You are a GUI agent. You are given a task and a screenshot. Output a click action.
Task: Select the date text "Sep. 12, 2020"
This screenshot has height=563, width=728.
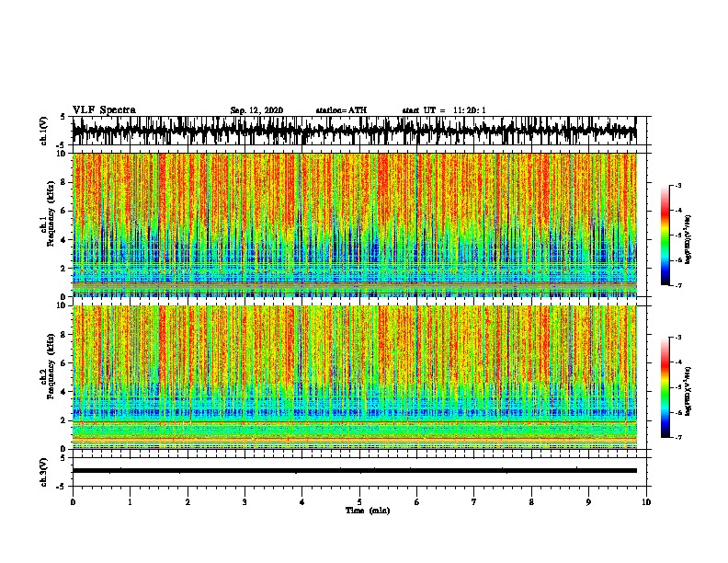[256, 110]
